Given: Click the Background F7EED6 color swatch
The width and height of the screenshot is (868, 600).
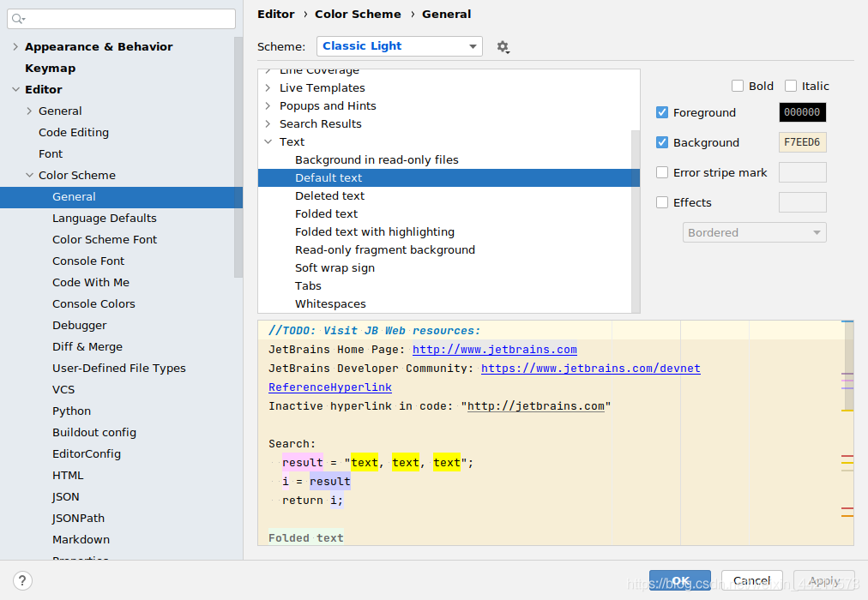Looking at the screenshot, I should tap(802, 142).
